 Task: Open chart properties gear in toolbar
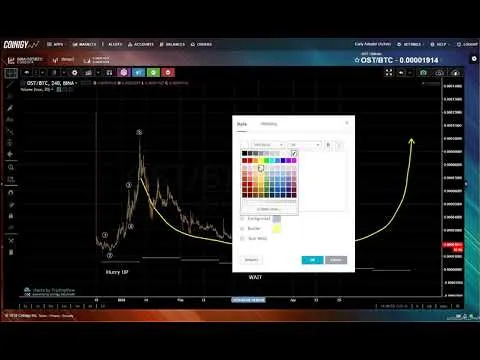click(x=74, y=73)
